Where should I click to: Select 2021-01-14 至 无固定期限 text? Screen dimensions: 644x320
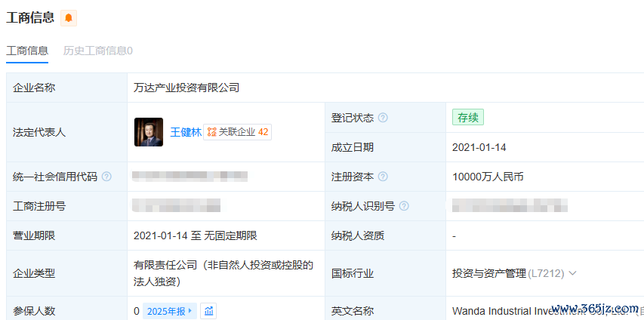(x=196, y=235)
